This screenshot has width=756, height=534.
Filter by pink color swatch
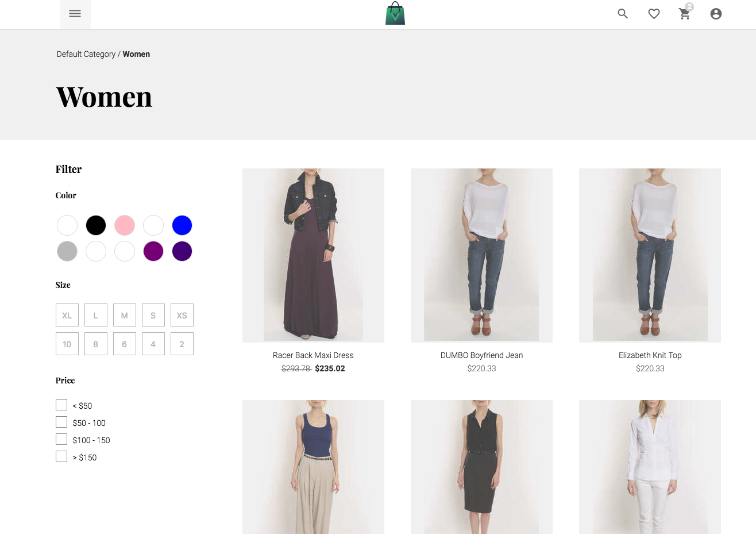[x=125, y=225]
